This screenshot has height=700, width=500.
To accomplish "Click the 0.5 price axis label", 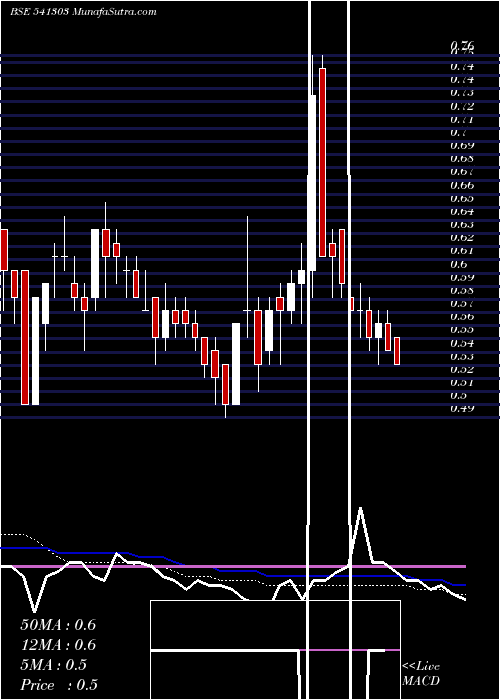I will pos(458,395).
